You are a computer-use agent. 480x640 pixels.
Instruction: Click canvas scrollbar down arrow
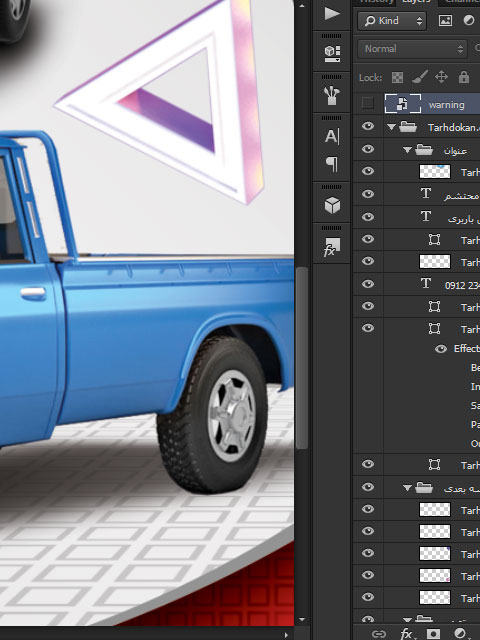click(x=302, y=620)
